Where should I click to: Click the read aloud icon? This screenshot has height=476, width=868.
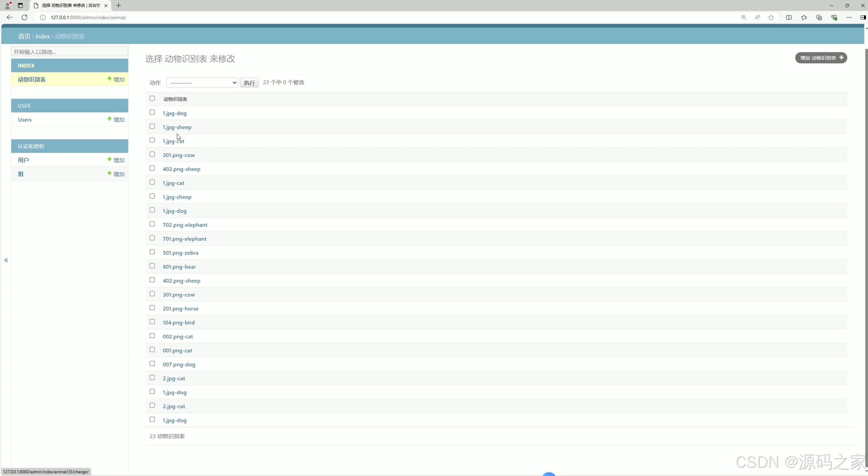point(757,17)
